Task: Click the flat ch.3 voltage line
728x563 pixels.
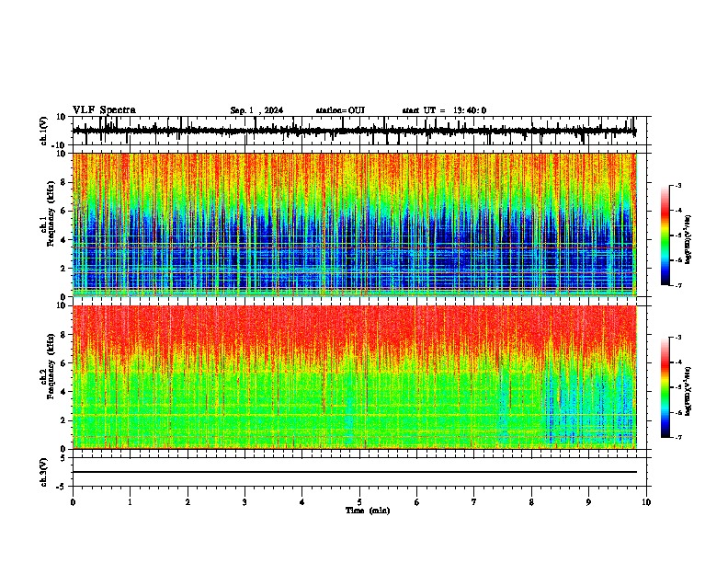Action: (355, 472)
